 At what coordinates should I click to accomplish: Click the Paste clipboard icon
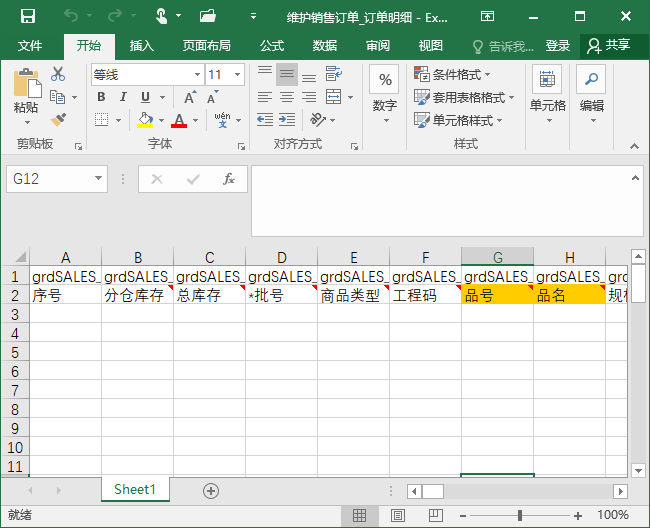pos(27,83)
